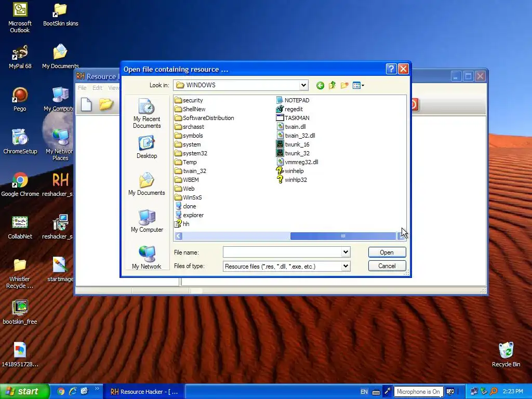Click the Up One Level folder icon
The width and height of the screenshot is (532, 399).
(332, 86)
